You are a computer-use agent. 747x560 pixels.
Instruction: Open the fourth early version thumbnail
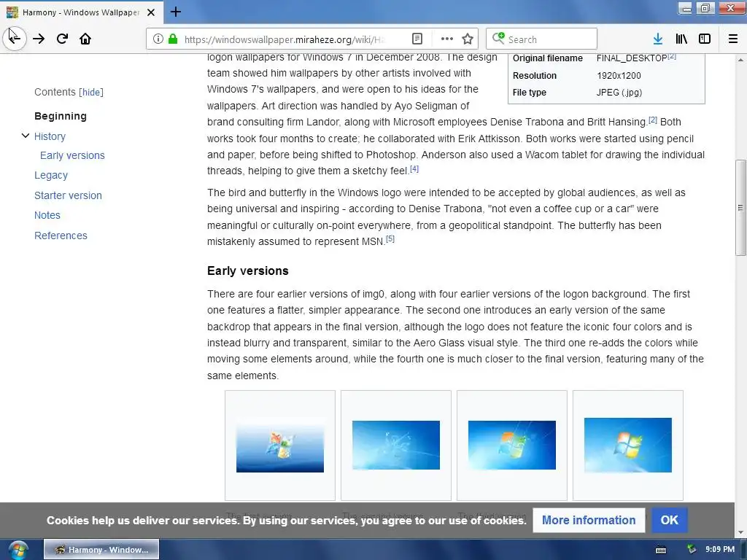coord(628,446)
